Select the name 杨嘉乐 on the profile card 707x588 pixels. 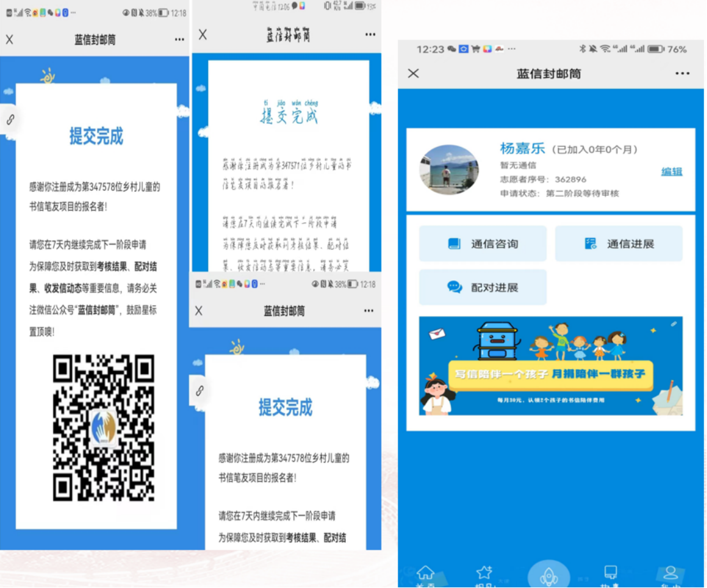tap(522, 149)
